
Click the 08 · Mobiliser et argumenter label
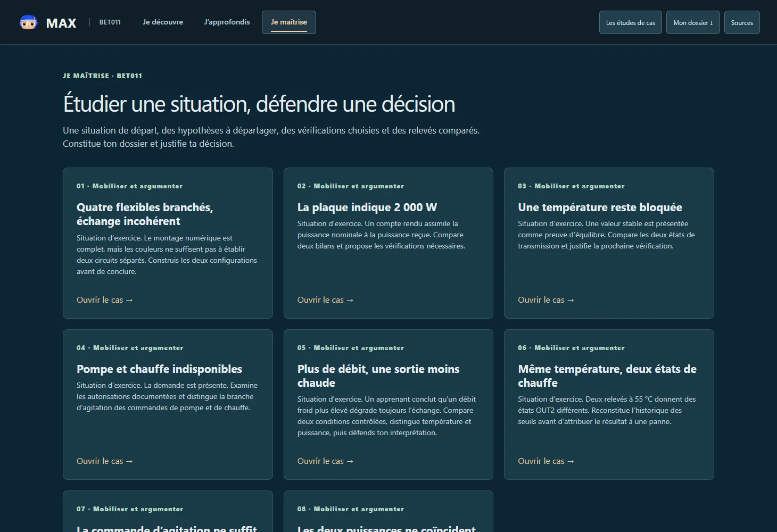pos(351,509)
